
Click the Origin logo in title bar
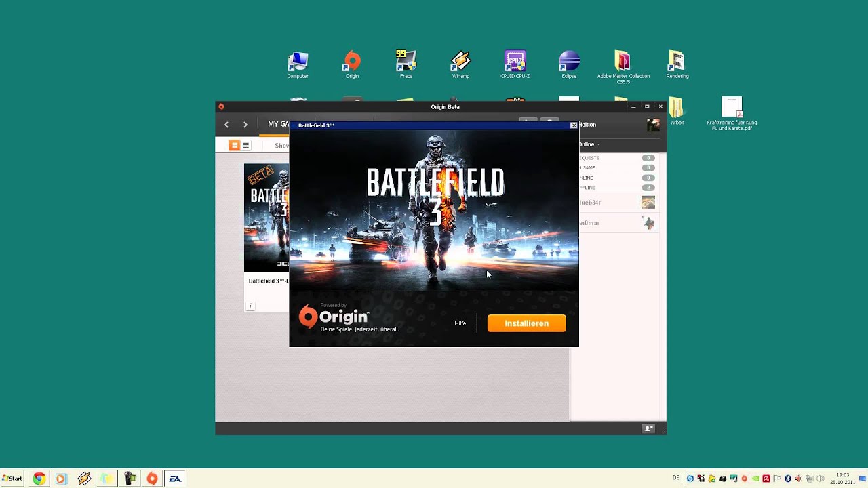(x=221, y=106)
